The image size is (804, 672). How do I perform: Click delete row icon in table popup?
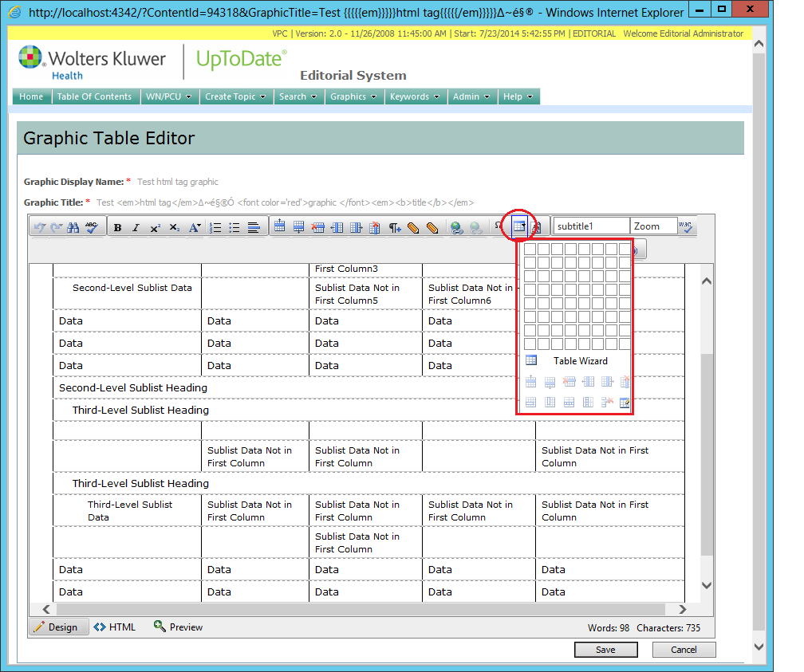point(569,381)
